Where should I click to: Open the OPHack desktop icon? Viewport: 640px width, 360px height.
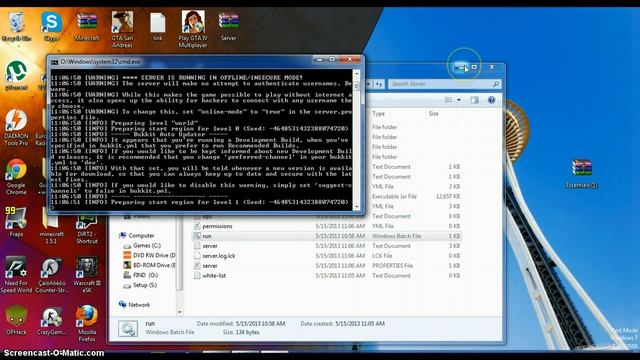[x=16, y=320]
